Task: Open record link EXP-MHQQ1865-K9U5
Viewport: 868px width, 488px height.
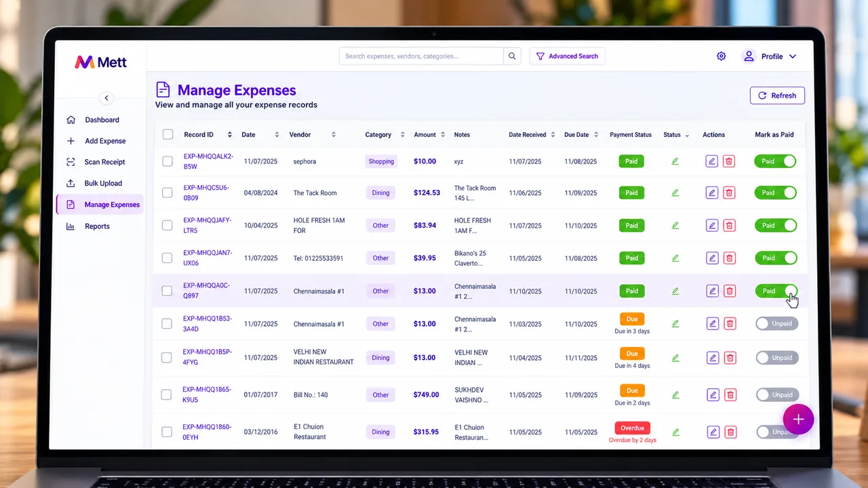Action: click(207, 394)
